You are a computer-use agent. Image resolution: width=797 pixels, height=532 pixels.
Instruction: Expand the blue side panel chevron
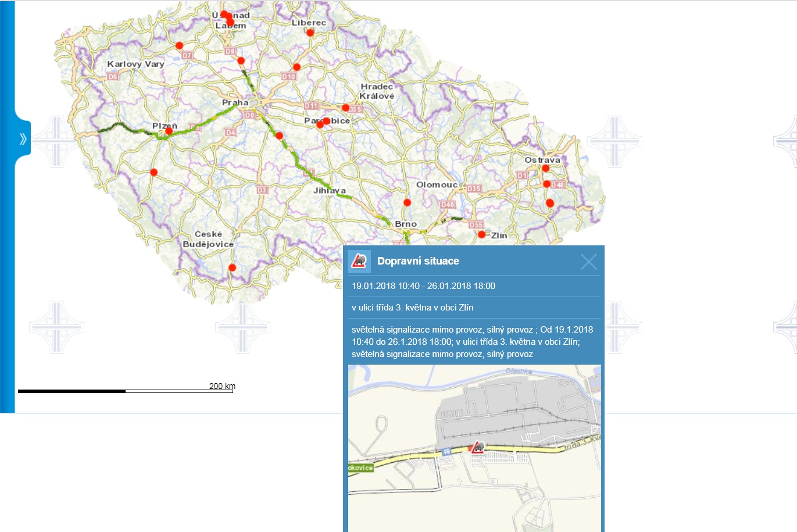coord(23,139)
